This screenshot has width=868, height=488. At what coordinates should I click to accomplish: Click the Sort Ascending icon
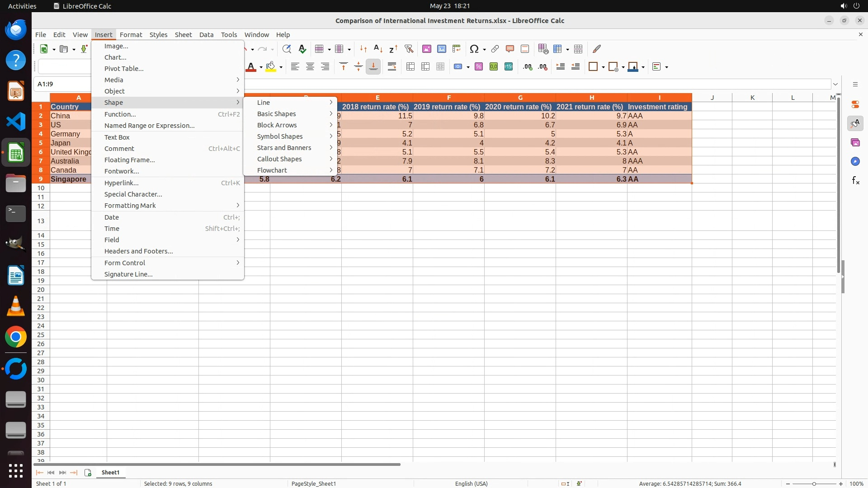(x=378, y=49)
